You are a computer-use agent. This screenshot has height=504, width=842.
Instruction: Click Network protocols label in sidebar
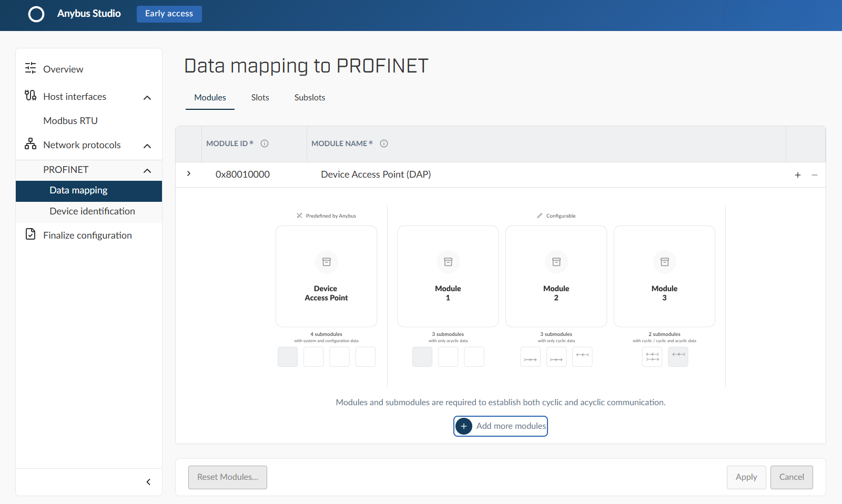point(82,145)
